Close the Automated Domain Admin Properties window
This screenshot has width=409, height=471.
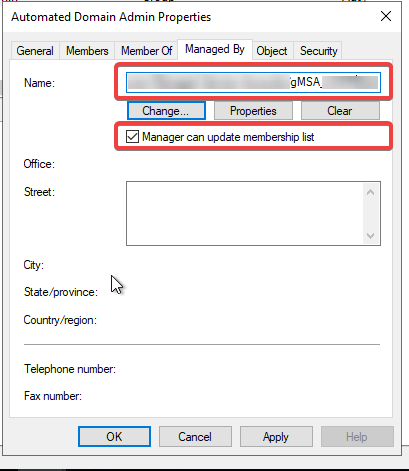coord(386,16)
